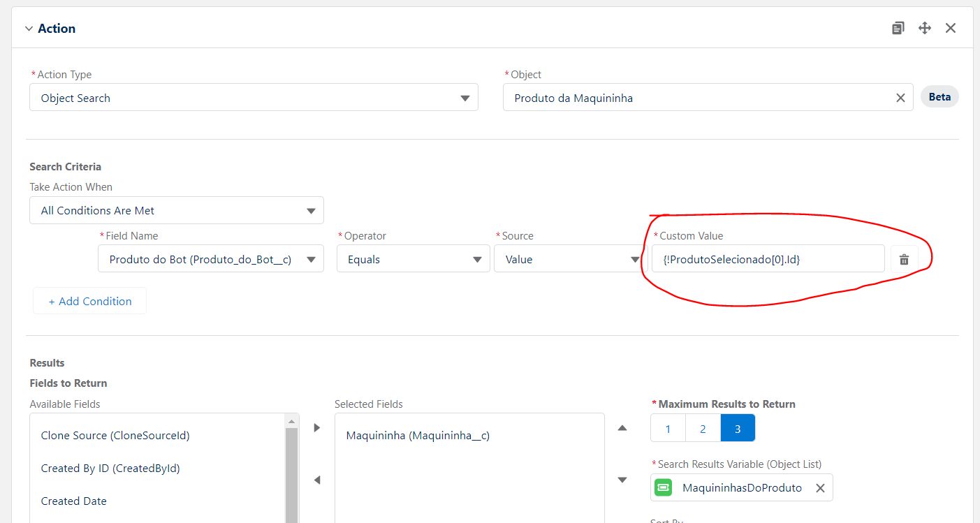Select Maquininha (Maquininha__c) in Selected Fields
This screenshot has width=980, height=523.
pyautogui.click(x=418, y=436)
